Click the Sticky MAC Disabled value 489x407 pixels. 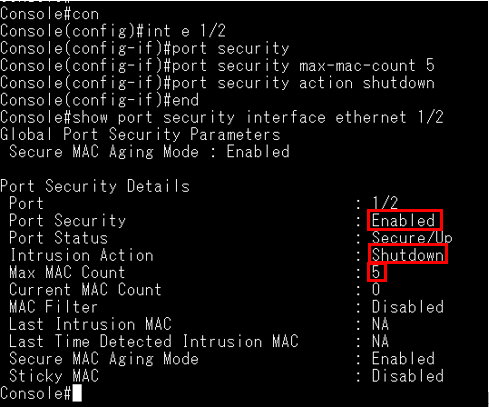[x=408, y=376]
